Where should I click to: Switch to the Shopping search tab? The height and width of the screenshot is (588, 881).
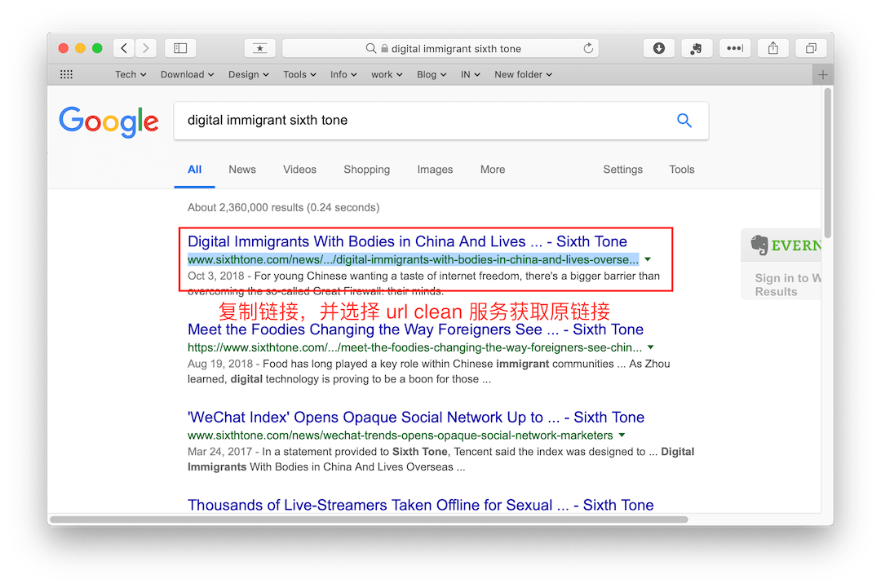[367, 170]
